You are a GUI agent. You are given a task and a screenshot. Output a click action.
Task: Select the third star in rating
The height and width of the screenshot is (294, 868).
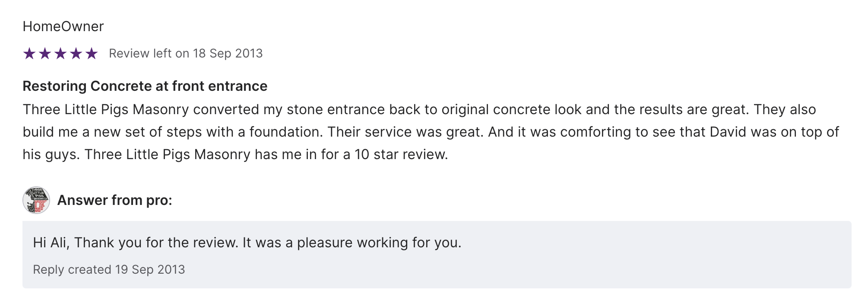60,54
